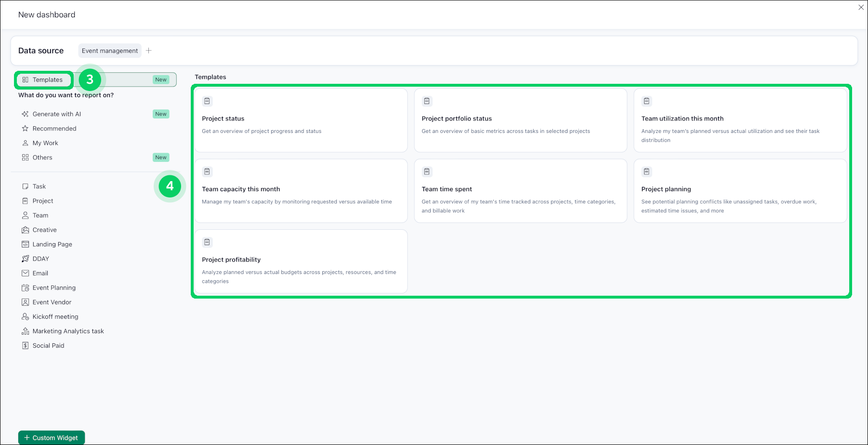Click the Recommended star icon
Viewport: 868px width, 445px height.
click(25, 129)
